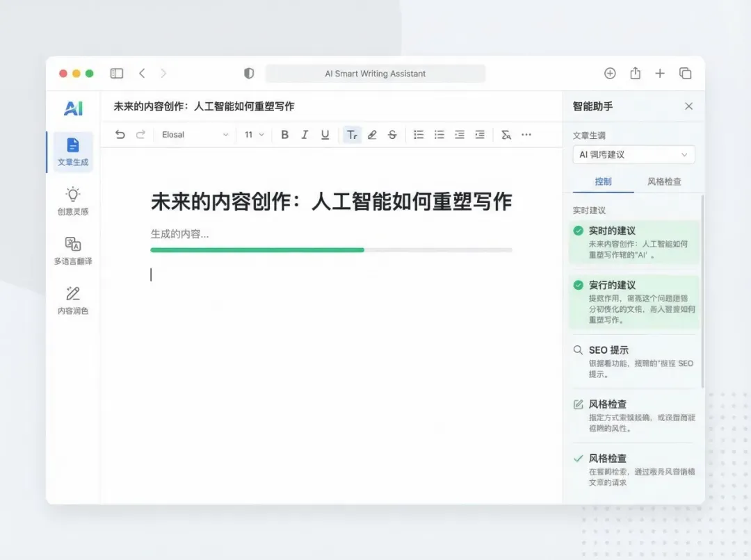Select the 实行的建议 suggestion card
Screen dimensions: 751x560
pyautogui.click(x=633, y=302)
